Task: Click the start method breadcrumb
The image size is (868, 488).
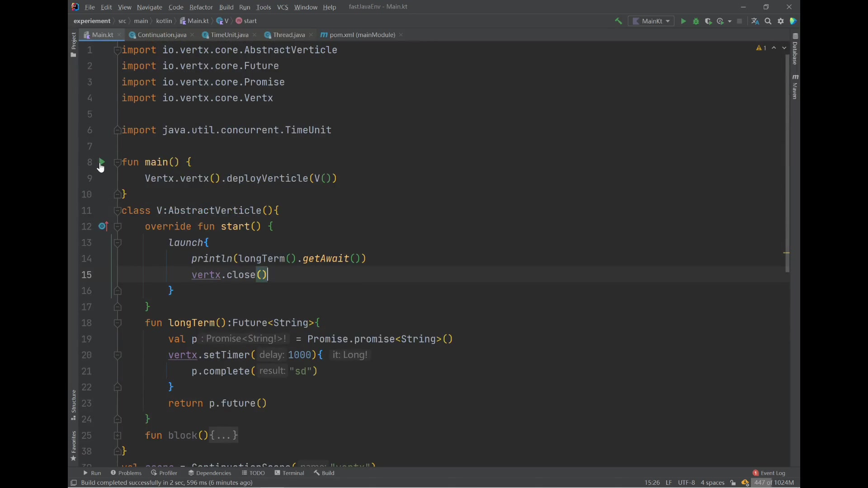Action: [247, 21]
